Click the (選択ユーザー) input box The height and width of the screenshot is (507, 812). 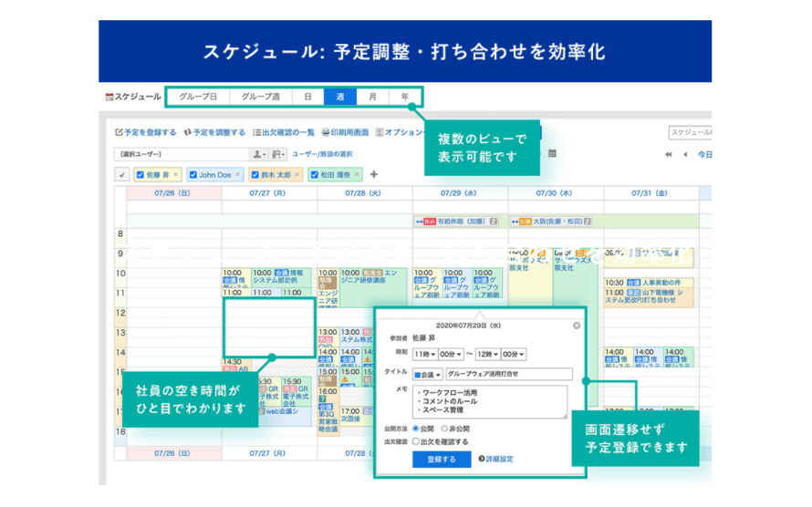click(182, 154)
